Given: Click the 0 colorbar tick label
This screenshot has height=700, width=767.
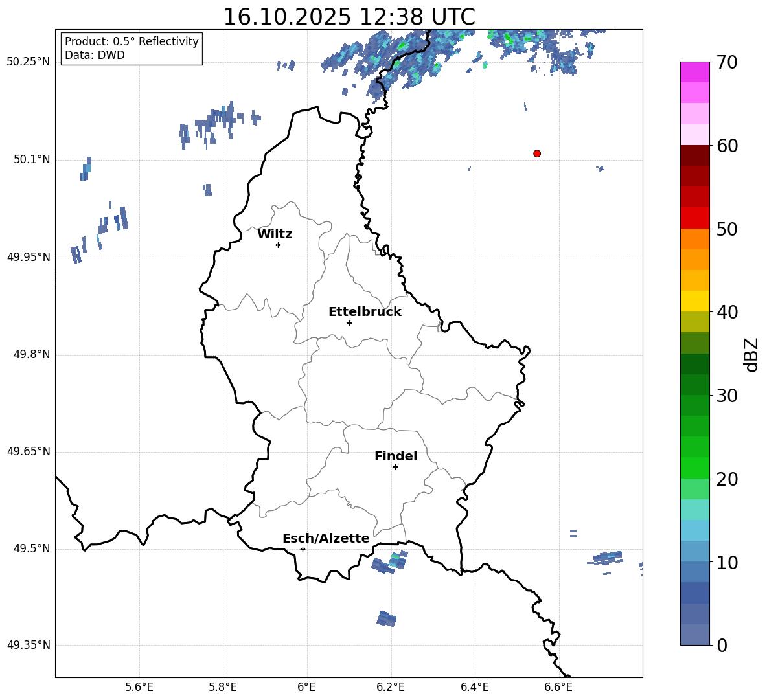Looking at the screenshot, I should click(722, 645).
